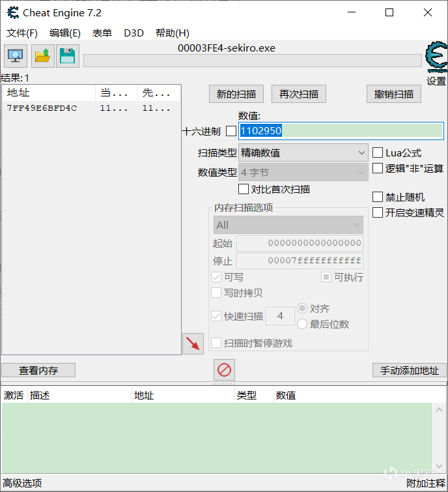
Task: Click the red clear list circle icon
Action: point(224,370)
